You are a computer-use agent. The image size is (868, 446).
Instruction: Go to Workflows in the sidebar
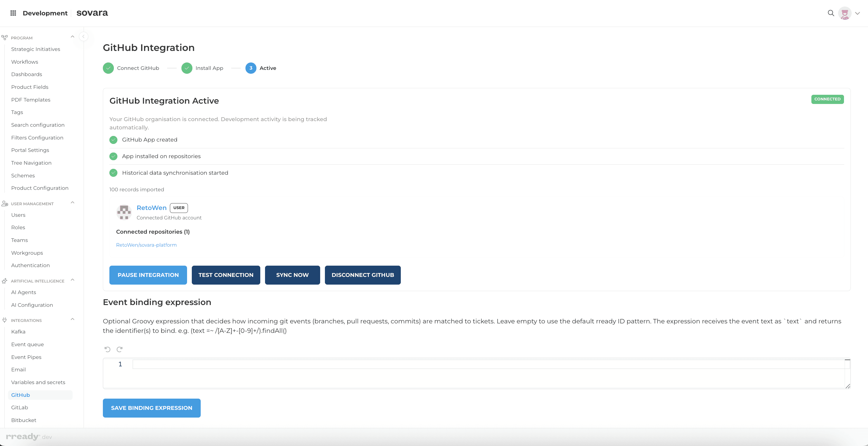(25, 62)
